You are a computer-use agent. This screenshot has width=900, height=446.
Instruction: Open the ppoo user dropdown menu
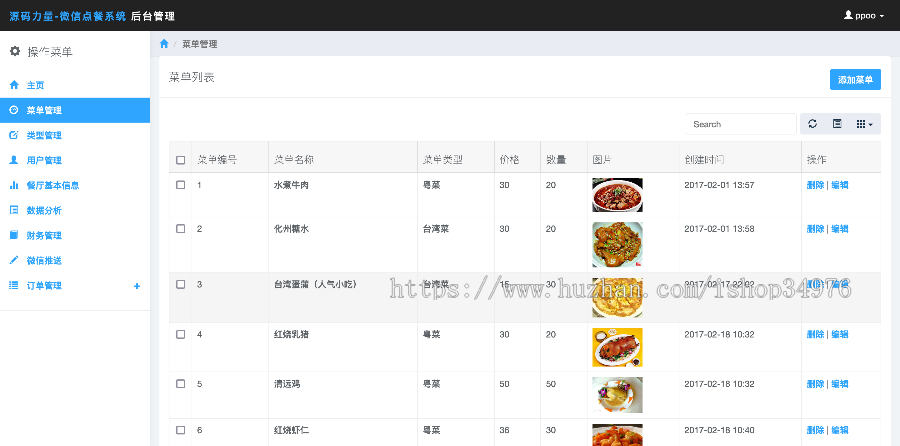pos(864,15)
